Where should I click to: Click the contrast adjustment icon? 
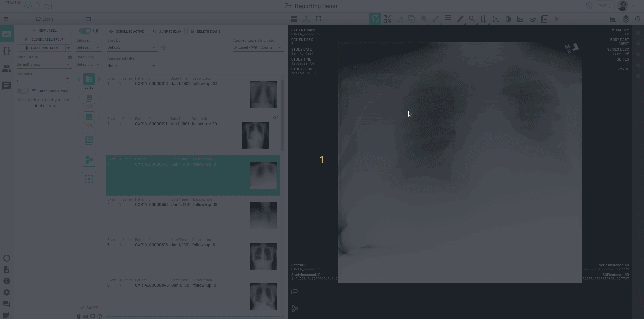(x=508, y=19)
